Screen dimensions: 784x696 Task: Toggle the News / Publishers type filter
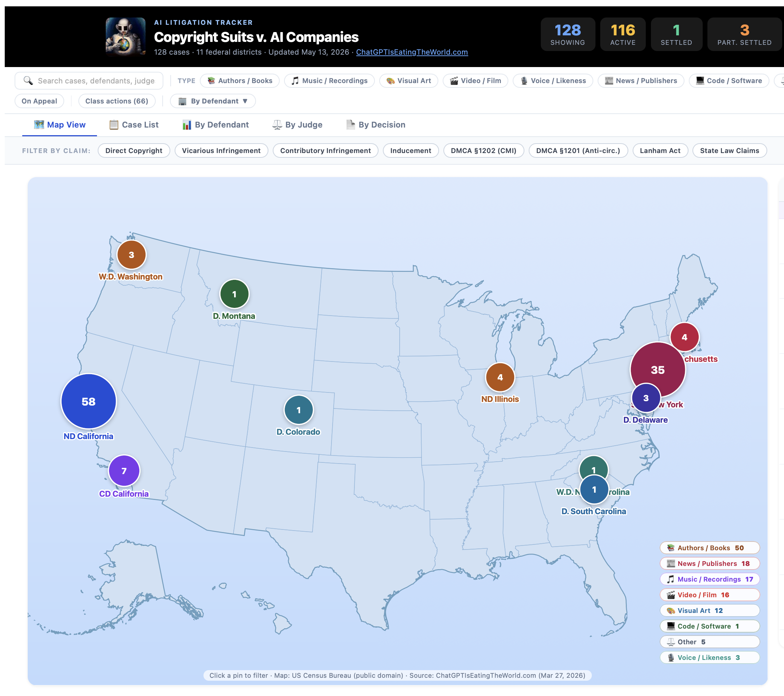641,81
